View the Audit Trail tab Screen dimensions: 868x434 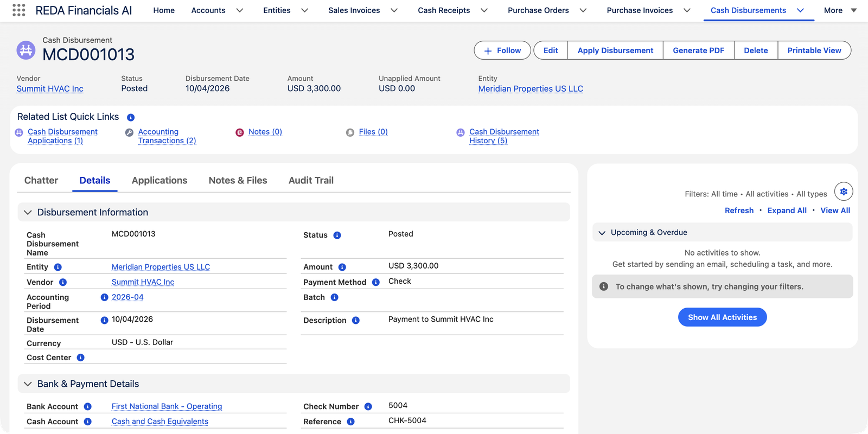[x=311, y=181]
